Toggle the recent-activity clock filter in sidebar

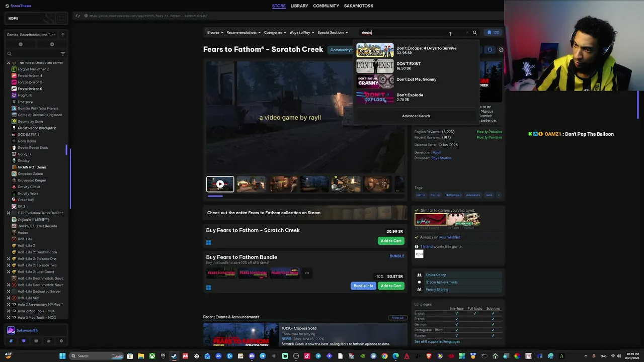(21, 44)
